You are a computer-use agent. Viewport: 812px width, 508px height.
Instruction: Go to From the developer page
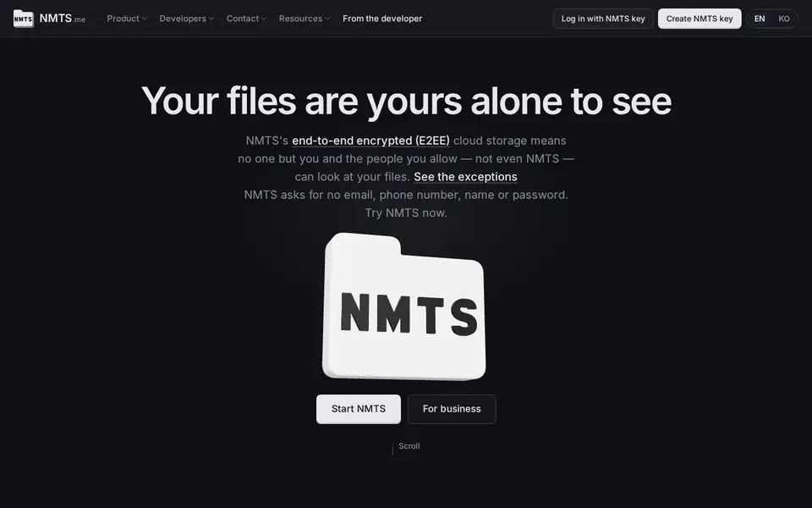[382, 19]
